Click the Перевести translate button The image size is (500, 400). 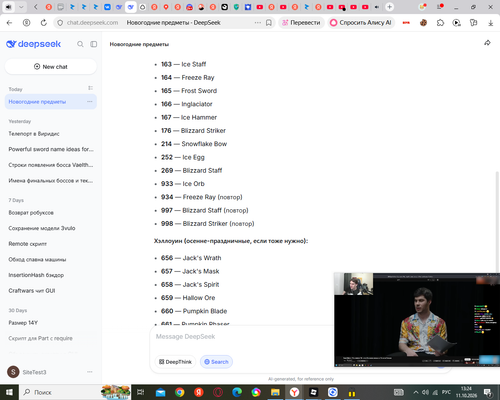[301, 23]
